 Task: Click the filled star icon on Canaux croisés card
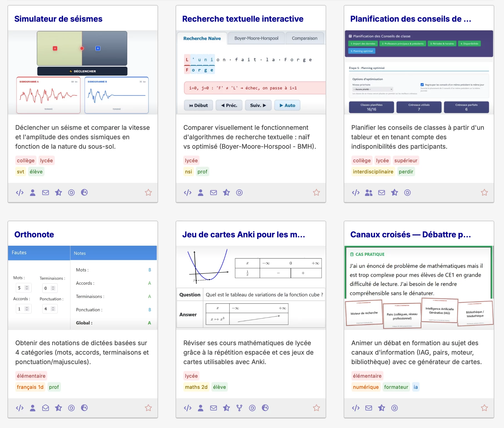point(381,408)
